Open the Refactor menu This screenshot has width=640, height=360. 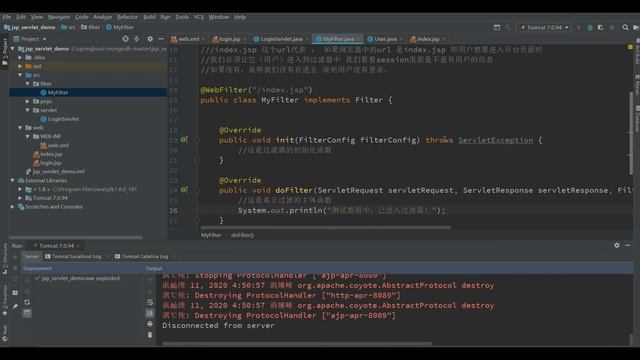pos(127,17)
